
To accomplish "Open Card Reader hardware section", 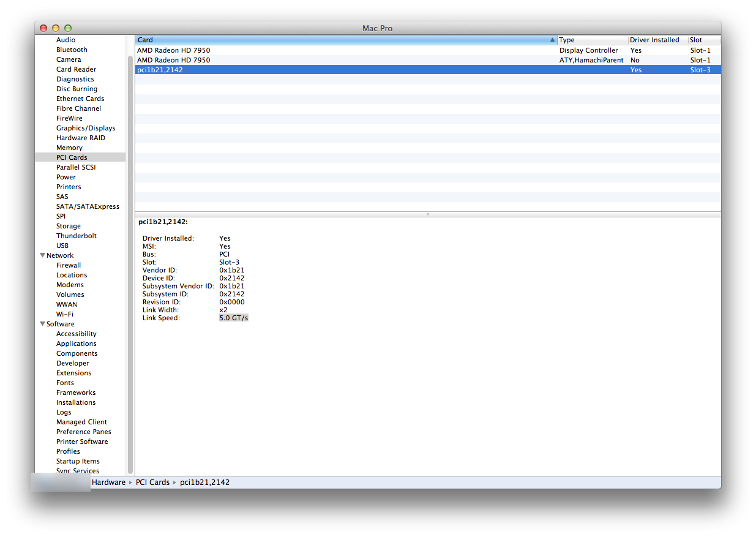I will click(76, 69).
